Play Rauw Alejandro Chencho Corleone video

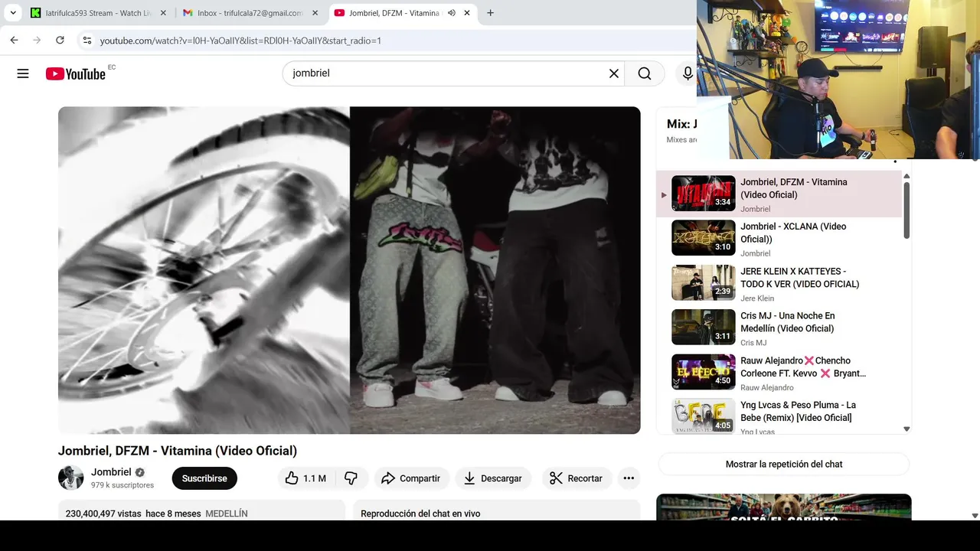(779, 373)
